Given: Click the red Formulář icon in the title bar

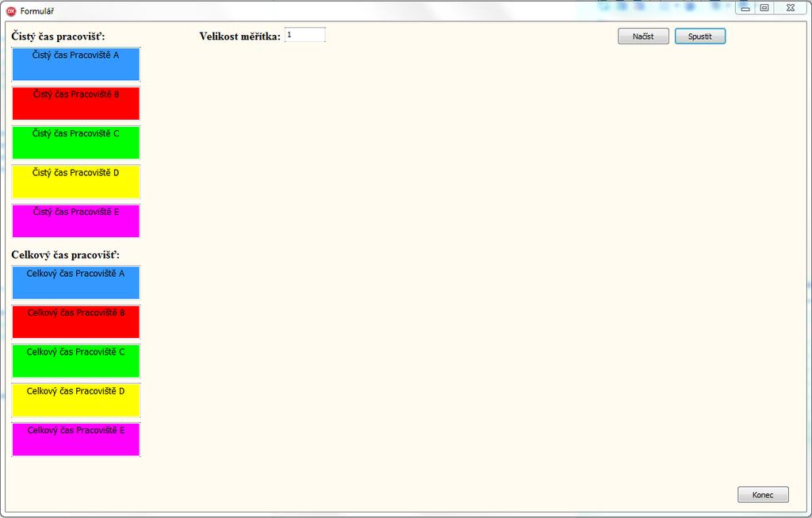Looking at the screenshot, I should [11, 11].
